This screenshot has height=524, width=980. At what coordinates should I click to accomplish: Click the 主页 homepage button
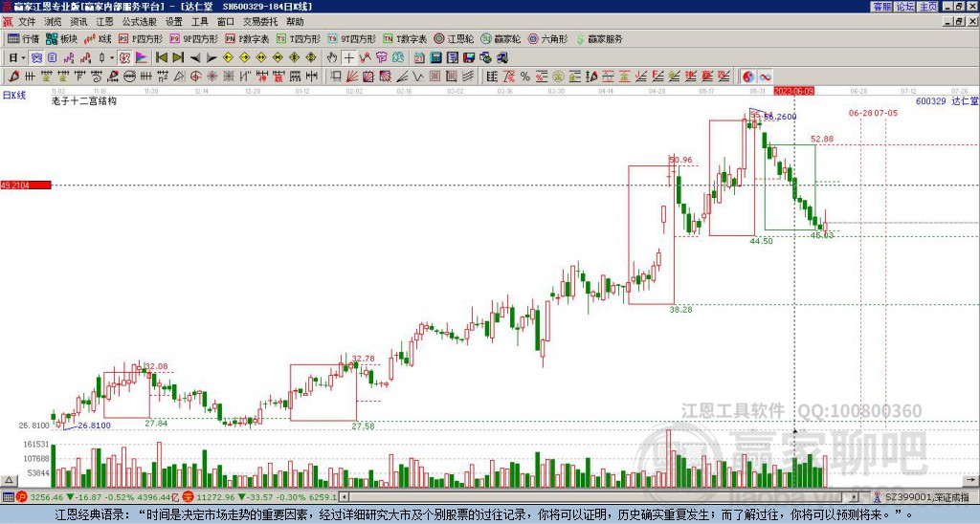click(927, 7)
